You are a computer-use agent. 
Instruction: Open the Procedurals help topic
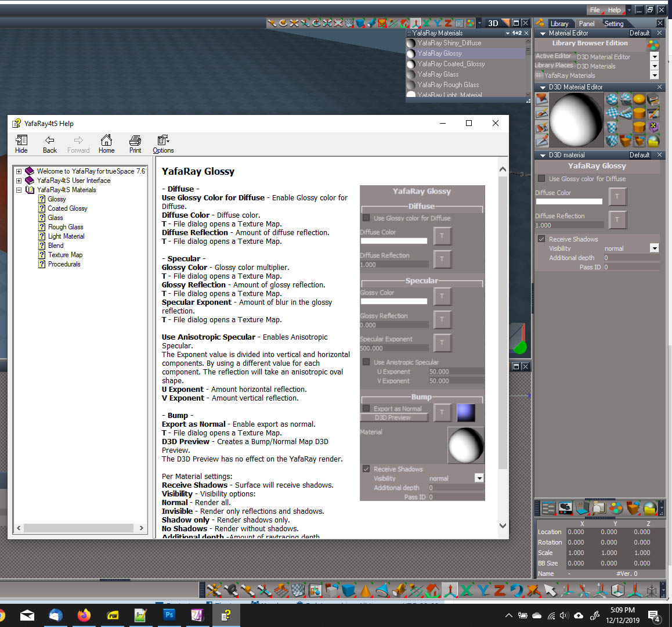[x=64, y=264]
